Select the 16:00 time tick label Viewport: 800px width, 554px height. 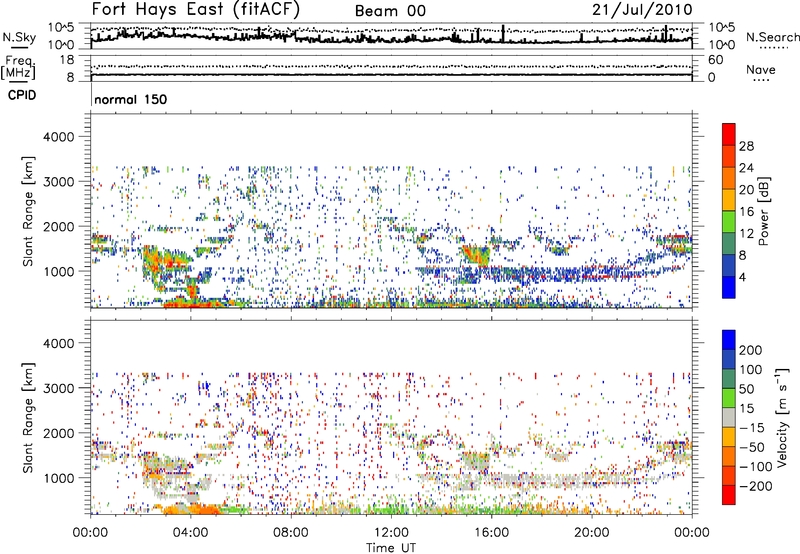pyautogui.click(x=491, y=533)
